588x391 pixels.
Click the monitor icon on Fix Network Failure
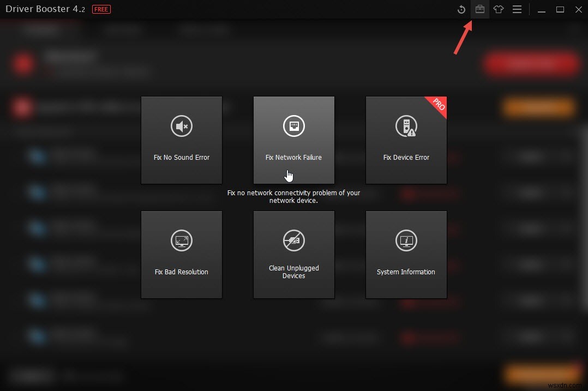point(293,126)
